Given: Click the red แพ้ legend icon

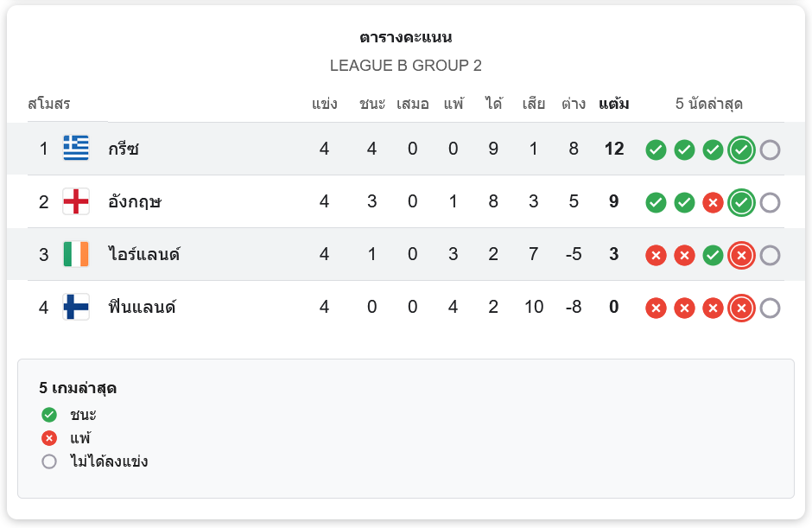Looking at the screenshot, I should 49,438.
